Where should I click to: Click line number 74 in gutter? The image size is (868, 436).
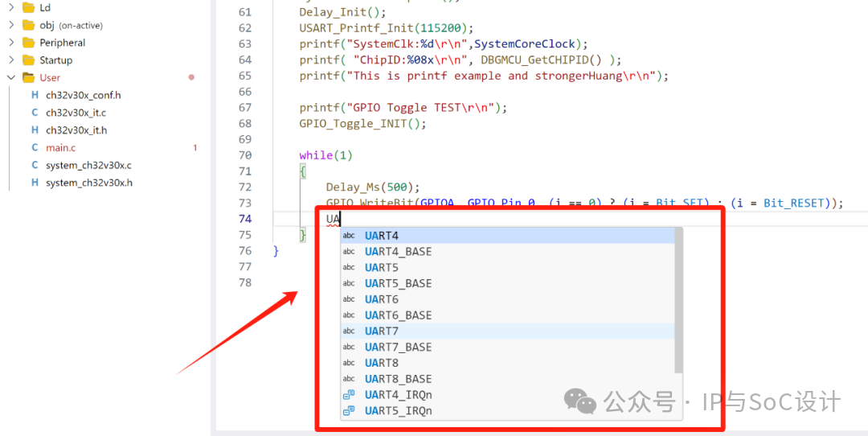pyautogui.click(x=244, y=219)
